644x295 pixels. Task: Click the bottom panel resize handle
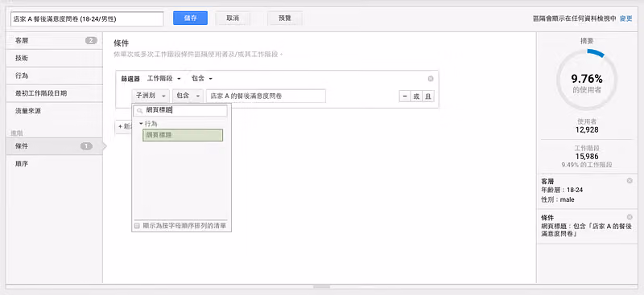pyautogui.click(x=321, y=286)
